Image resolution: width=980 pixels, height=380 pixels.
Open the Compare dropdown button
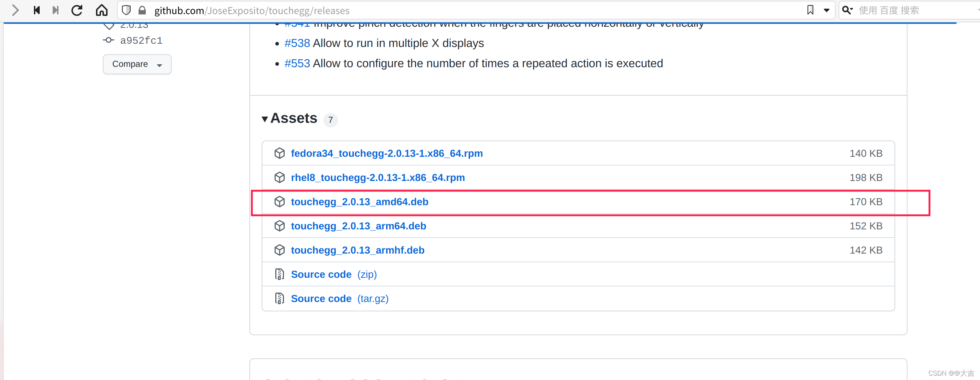(137, 64)
